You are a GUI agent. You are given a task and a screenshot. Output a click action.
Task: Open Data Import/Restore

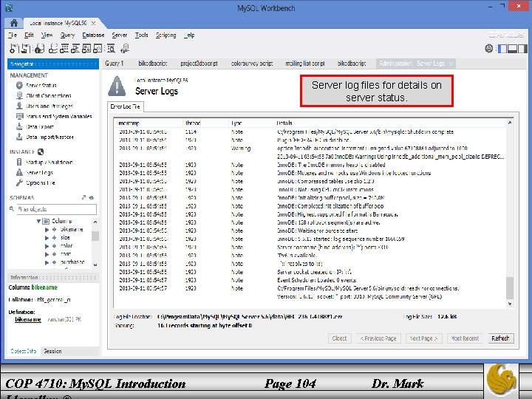coord(50,137)
